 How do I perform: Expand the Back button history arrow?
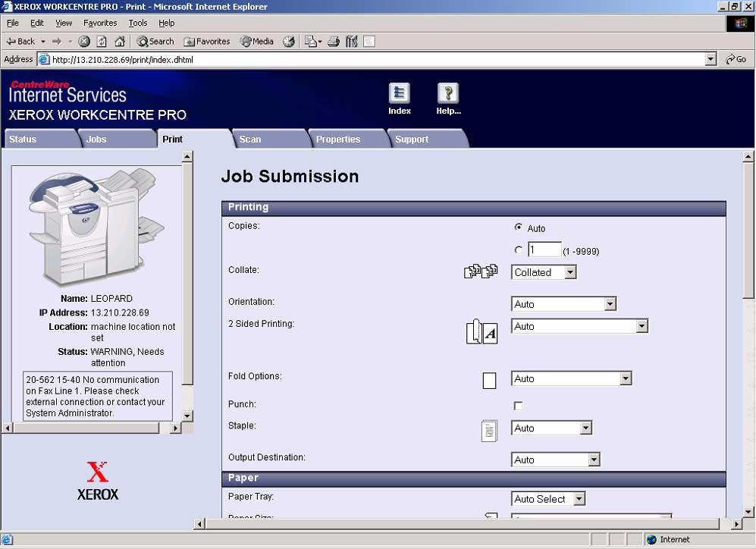pos(43,42)
